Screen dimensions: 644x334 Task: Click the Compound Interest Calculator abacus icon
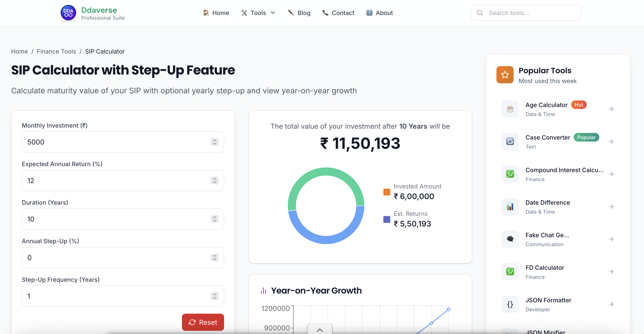[x=510, y=174]
